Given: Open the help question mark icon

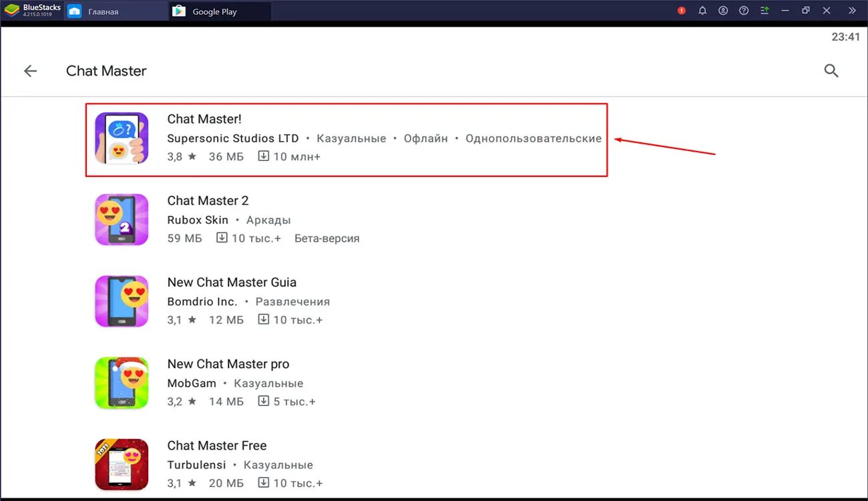Looking at the screenshot, I should click(744, 11).
